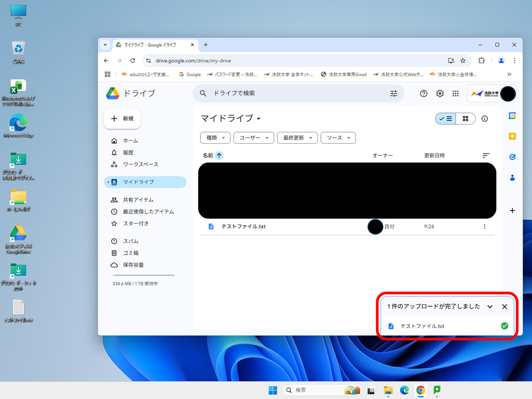Viewport: 532px width, 399px height.
Task: Open ゴミ箱 in Drive sidebar
Action: (x=131, y=253)
